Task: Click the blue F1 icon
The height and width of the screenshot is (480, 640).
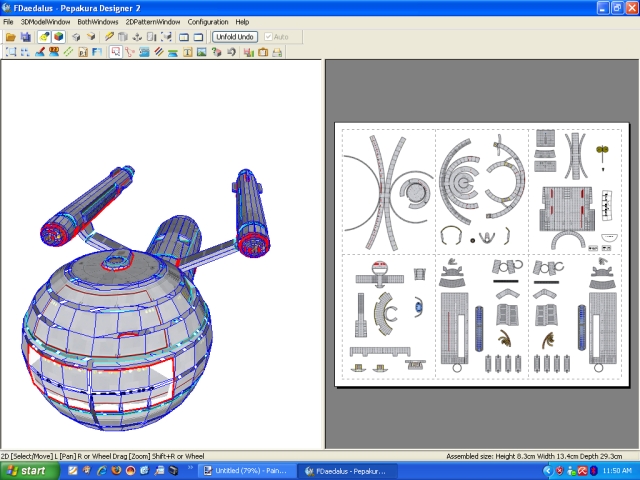Action: (97, 52)
